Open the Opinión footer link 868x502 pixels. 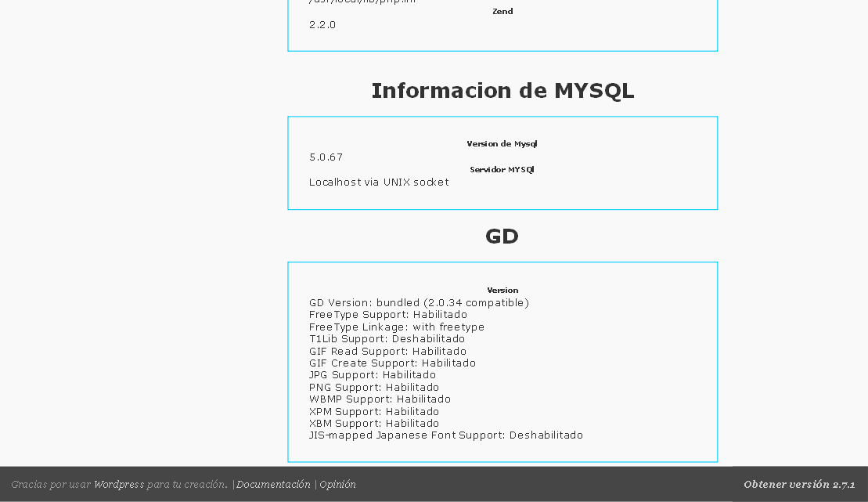point(337,484)
